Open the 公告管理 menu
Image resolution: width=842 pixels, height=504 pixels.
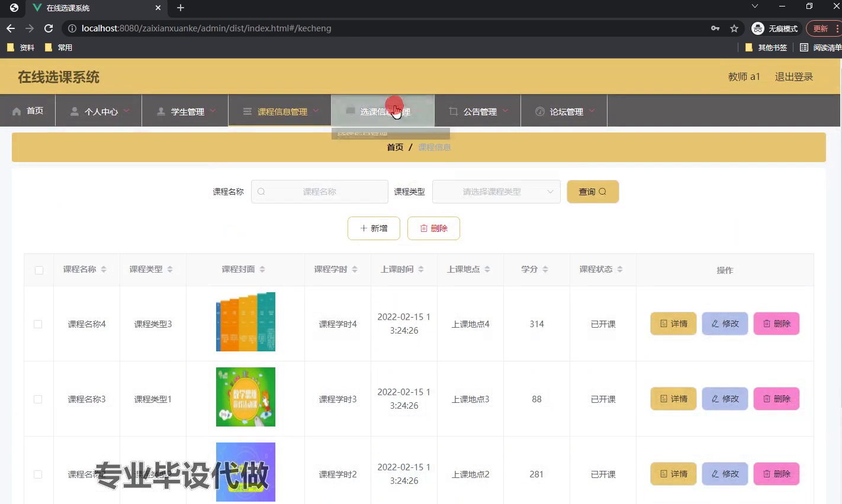(478, 111)
